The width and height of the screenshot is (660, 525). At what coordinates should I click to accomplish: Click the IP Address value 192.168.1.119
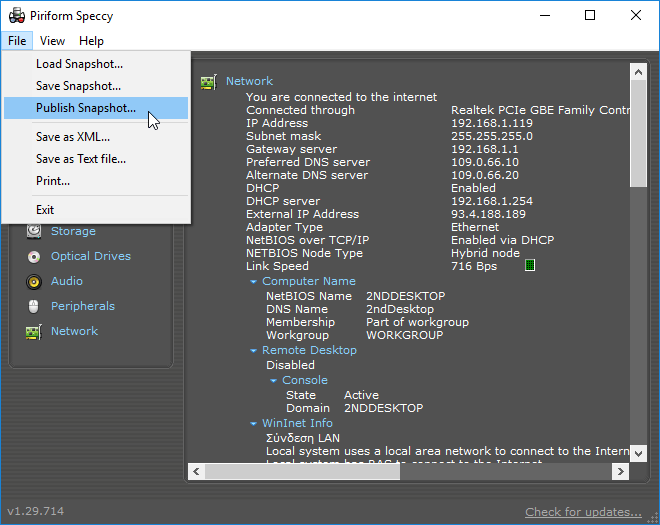click(x=492, y=123)
